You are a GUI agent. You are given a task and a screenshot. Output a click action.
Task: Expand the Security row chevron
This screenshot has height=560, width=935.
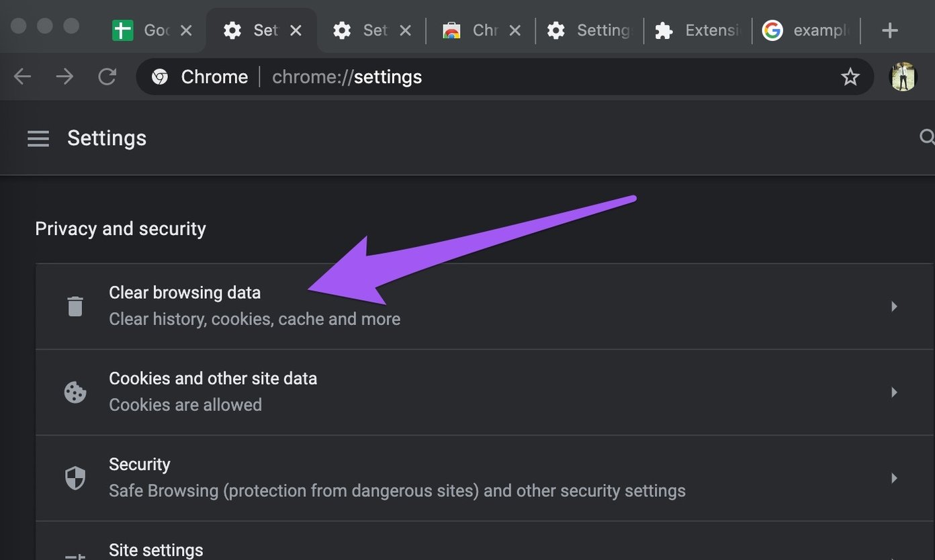point(894,478)
